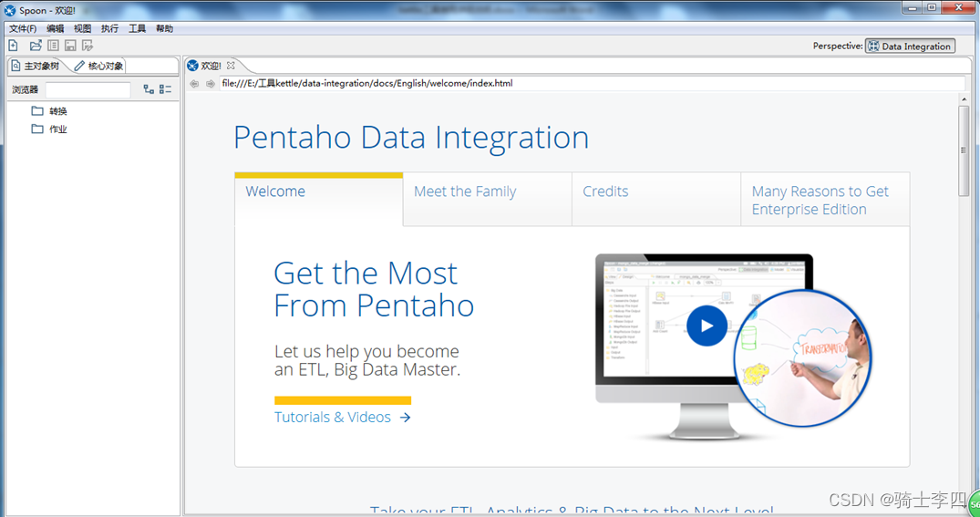
Task: Switch to the 核心对象 tab
Action: click(99, 66)
